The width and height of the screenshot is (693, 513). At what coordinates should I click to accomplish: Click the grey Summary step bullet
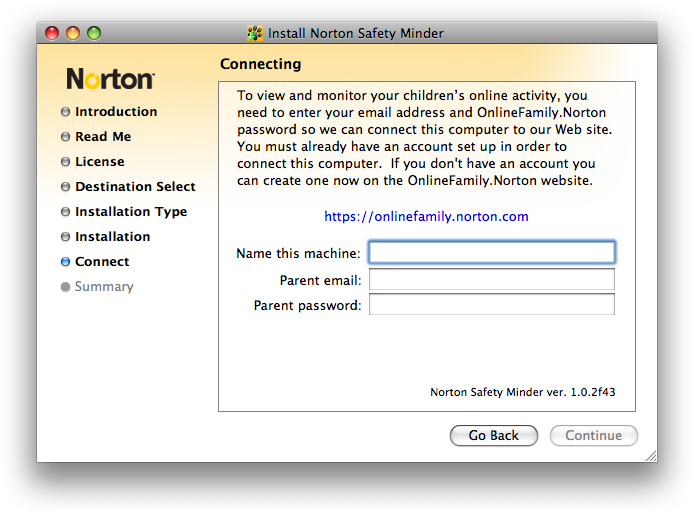(x=65, y=287)
